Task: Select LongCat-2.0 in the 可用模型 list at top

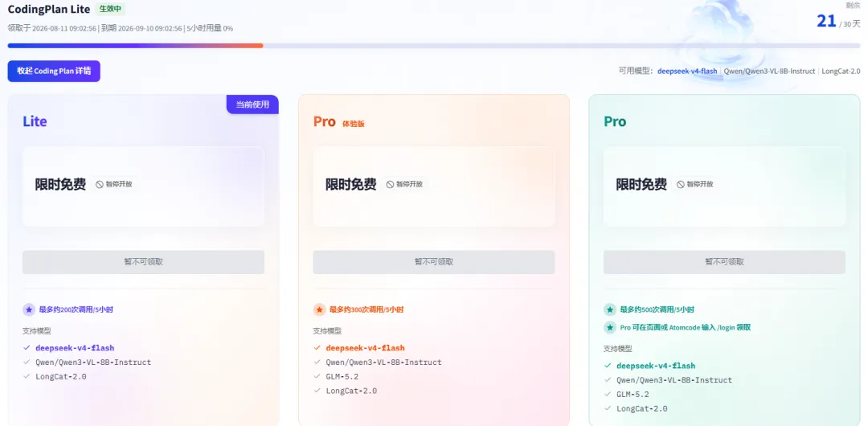Action: coord(841,71)
